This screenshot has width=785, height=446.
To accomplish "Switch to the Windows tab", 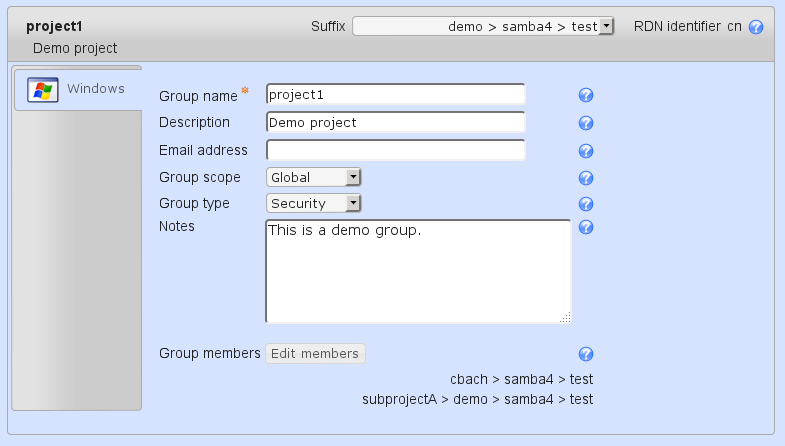I will click(x=78, y=89).
